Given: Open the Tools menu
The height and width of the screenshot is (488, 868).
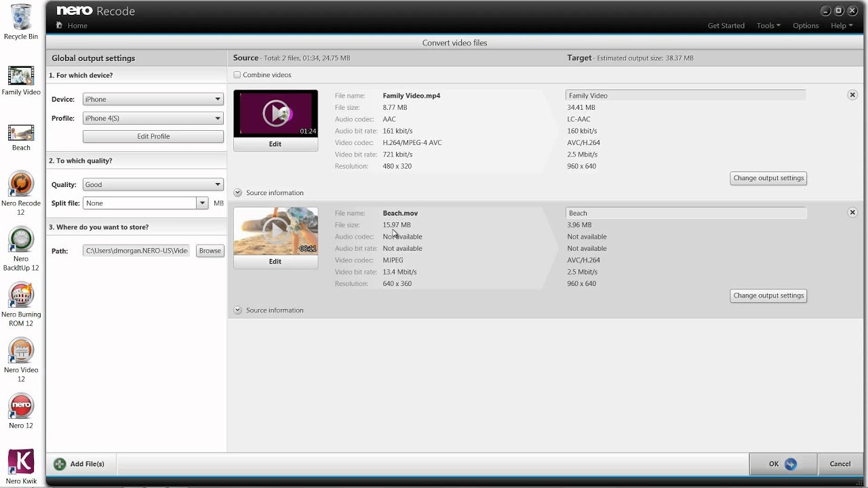Looking at the screenshot, I should click(768, 26).
